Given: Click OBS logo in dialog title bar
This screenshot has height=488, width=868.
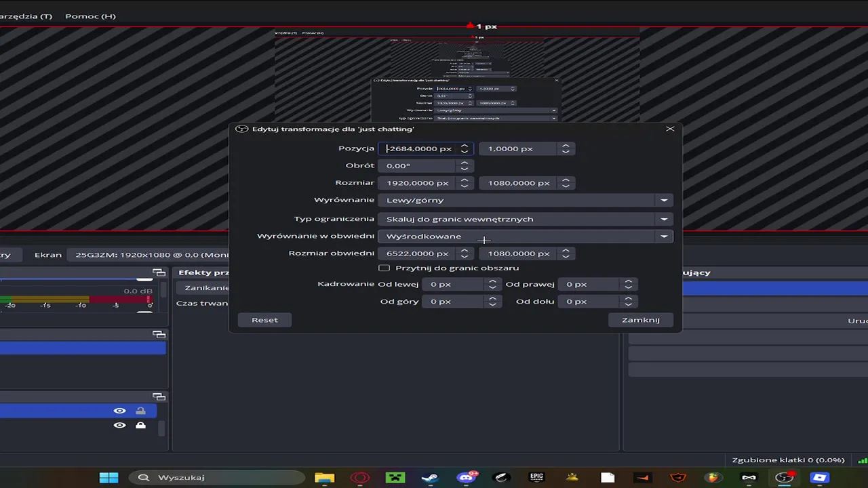Looking at the screenshot, I should coord(241,129).
